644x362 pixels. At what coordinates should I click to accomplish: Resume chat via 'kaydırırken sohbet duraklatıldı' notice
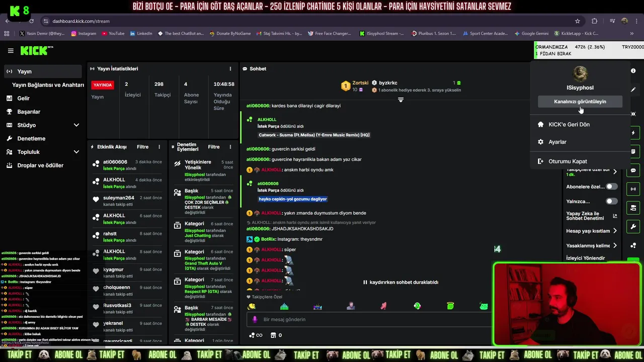400,283
